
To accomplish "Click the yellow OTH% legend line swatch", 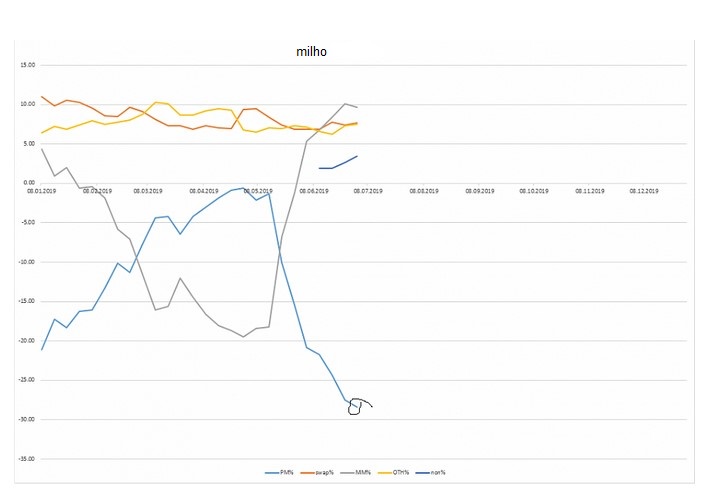I will click(x=388, y=471).
